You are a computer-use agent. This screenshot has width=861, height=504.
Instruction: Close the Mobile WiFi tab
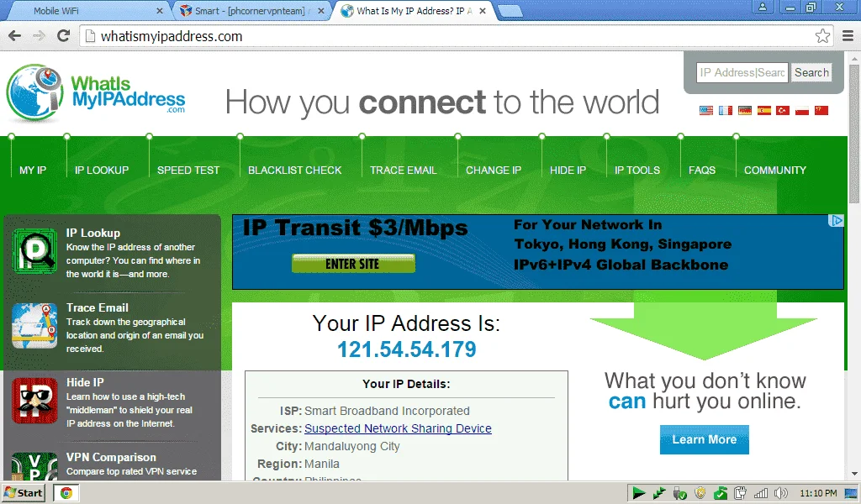[159, 10]
